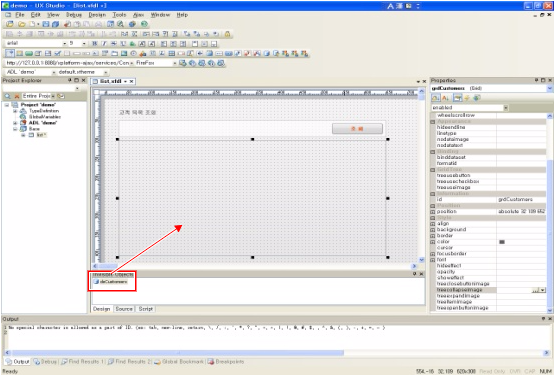This screenshot has height=376, width=555.
Task: Click the Save icon in toolbar
Action: (x=46, y=24)
